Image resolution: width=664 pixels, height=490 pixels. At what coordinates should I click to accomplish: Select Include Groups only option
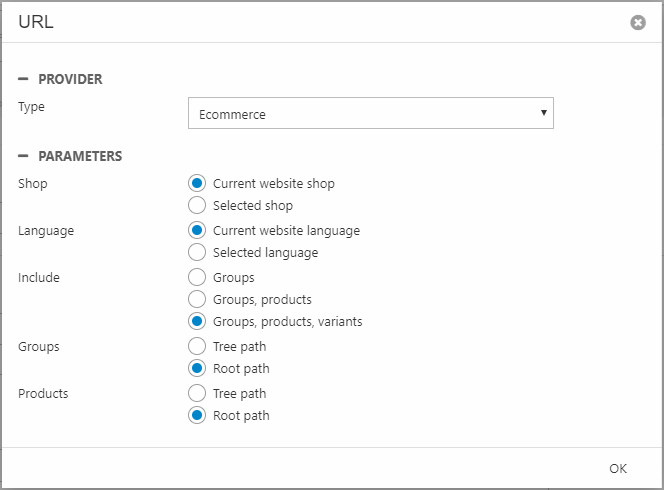(197, 278)
